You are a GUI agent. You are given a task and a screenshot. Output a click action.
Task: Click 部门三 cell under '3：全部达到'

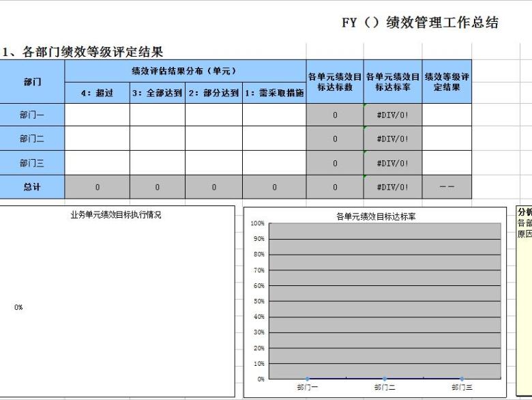pyautogui.click(x=158, y=163)
